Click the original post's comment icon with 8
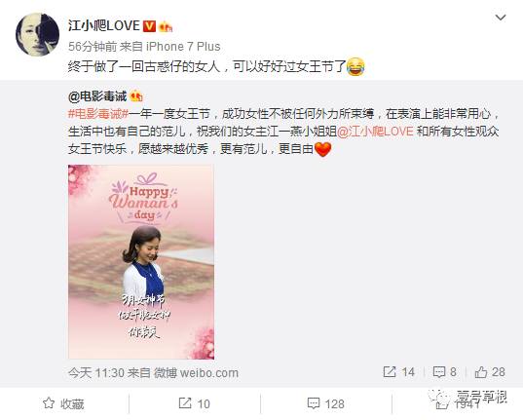Screen dimensions: 523x420 click(445, 372)
